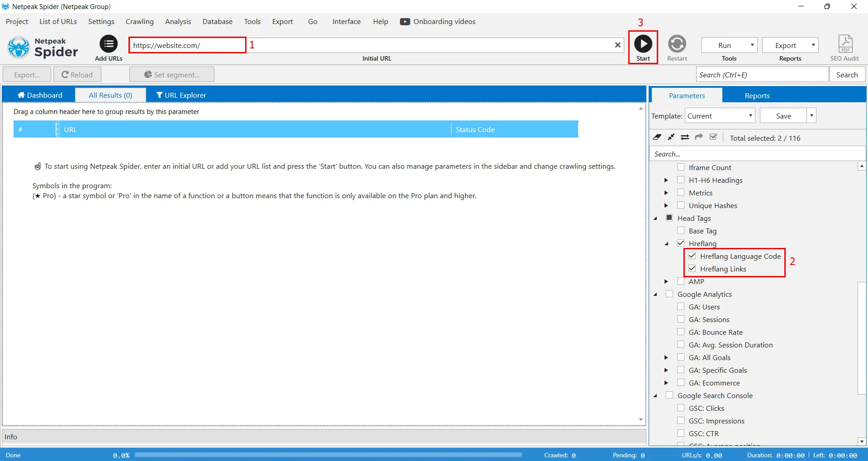Click the curved forward arrow icon in Parameters
This screenshot has width=868, height=461.
[x=699, y=137]
